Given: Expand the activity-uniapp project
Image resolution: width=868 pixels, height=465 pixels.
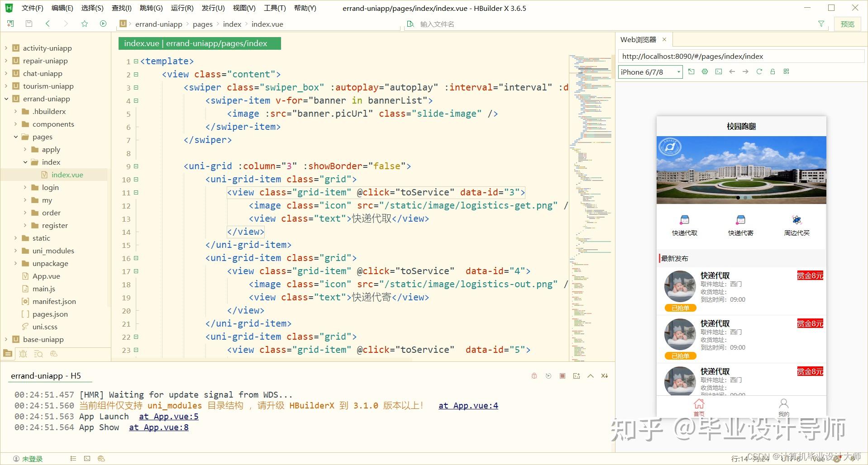Looking at the screenshot, I should click(x=6, y=48).
